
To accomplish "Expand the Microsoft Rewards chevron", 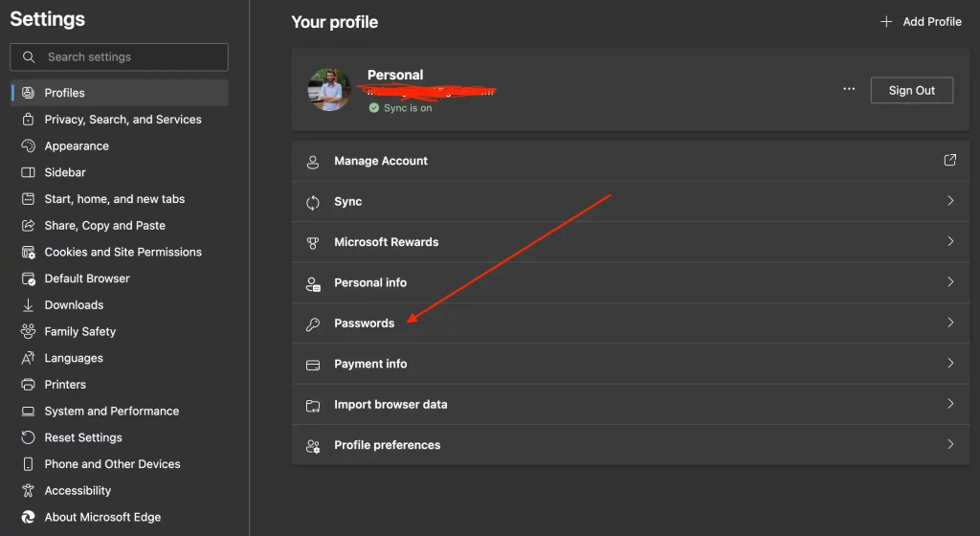I will [950, 241].
